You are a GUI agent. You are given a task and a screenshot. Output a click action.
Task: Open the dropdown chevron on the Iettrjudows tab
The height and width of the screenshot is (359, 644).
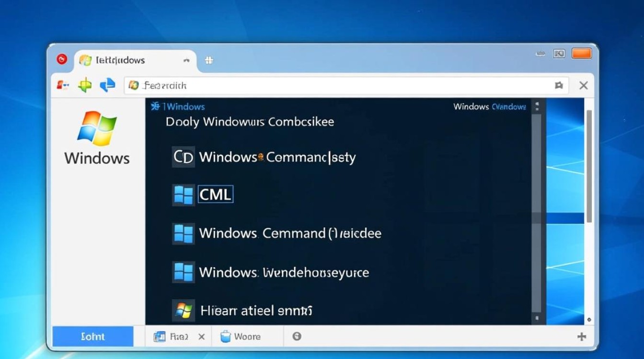(x=186, y=60)
